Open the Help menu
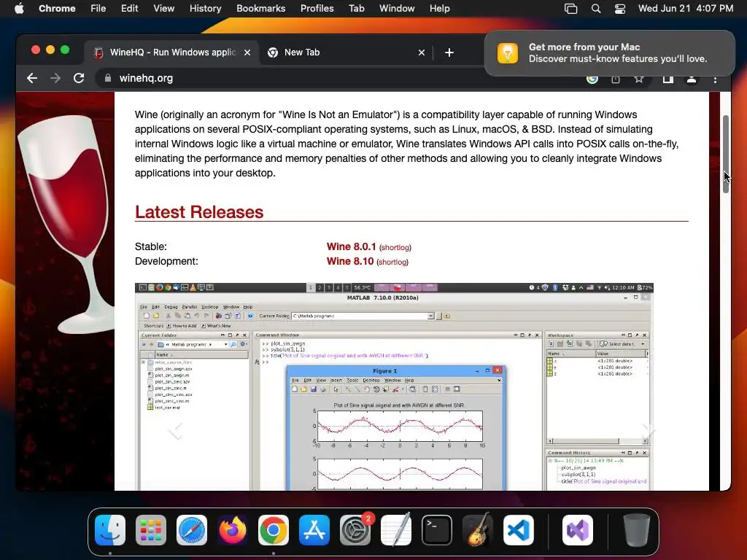This screenshot has width=747, height=560. (439, 8)
